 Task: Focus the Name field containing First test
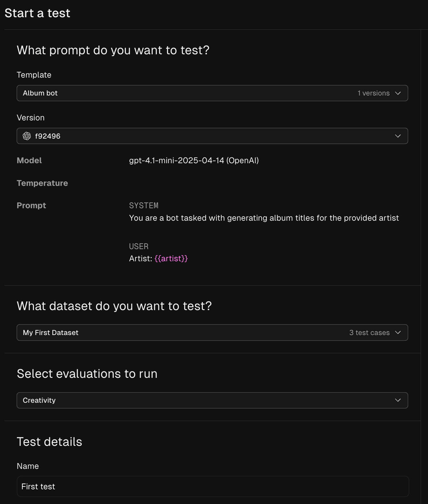pyautogui.click(x=213, y=486)
